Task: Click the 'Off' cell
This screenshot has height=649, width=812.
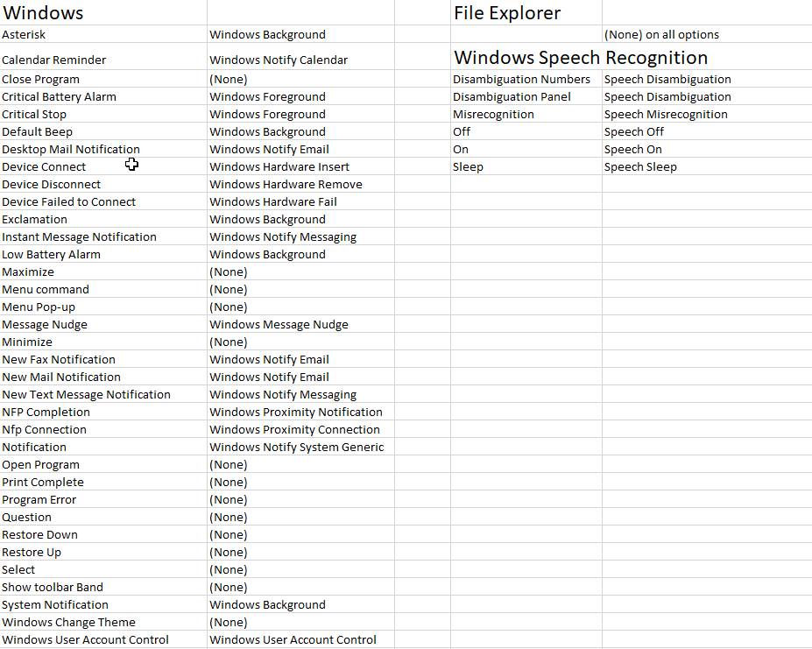Action: tap(526, 131)
